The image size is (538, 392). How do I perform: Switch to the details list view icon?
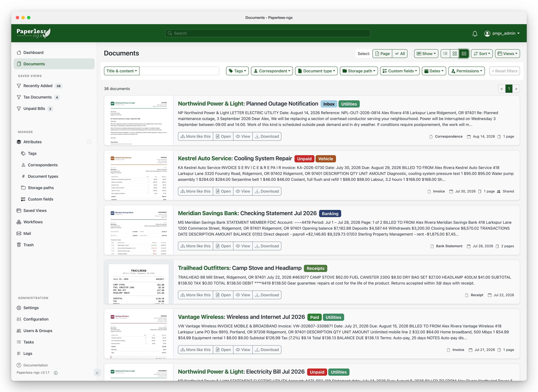(x=445, y=54)
